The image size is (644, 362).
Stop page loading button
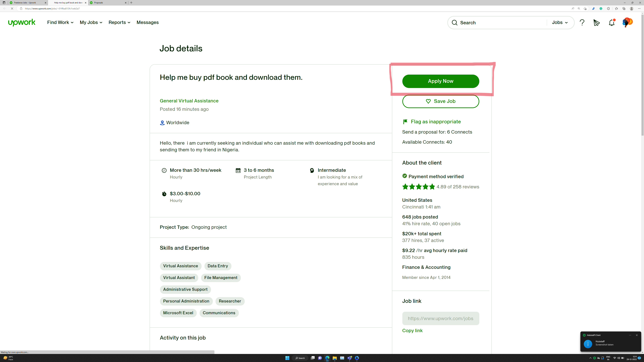coord(12,9)
